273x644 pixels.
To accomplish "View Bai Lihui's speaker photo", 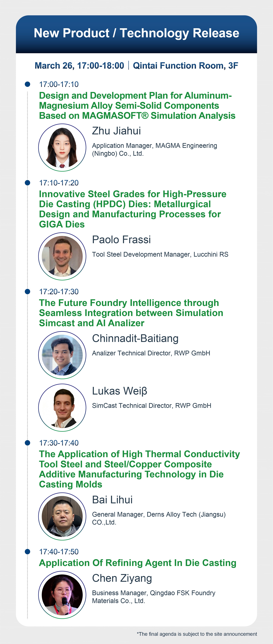I will (x=62, y=516).
